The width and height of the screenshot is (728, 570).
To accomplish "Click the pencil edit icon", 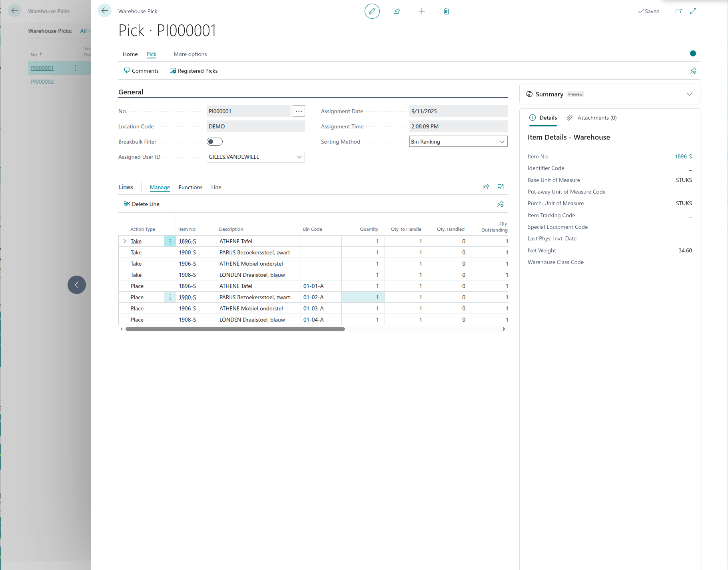I will pos(372,11).
